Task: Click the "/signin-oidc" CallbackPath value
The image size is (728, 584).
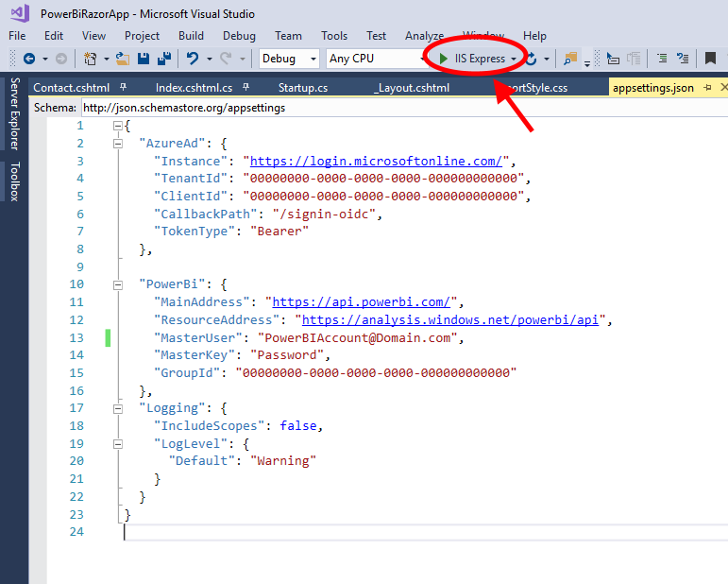Action: (x=324, y=215)
